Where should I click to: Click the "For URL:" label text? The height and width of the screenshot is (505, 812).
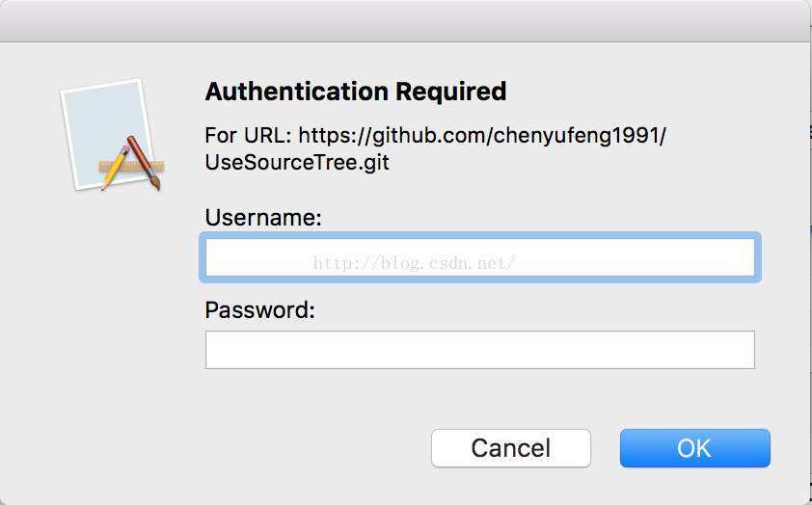(x=248, y=135)
